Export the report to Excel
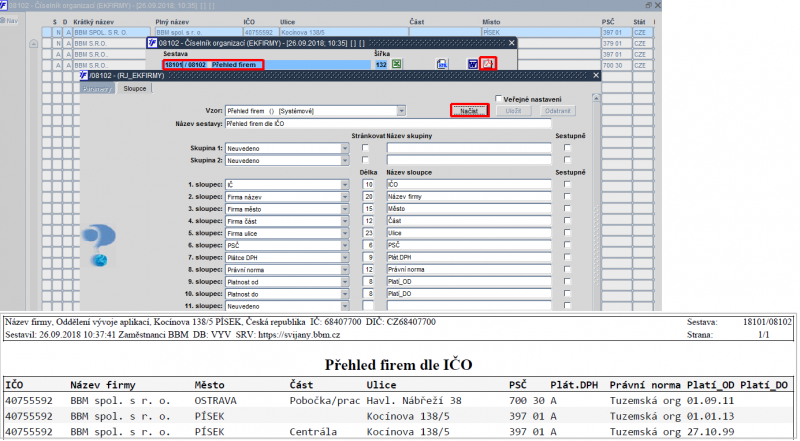The width and height of the screenshot is (800, 441). (396, 64)
